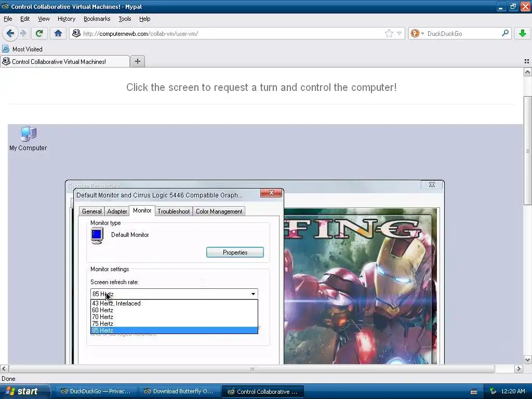Click the horizontal scrollbar right arrow
The height and width of the screenshot is (399, 532).
518,368
